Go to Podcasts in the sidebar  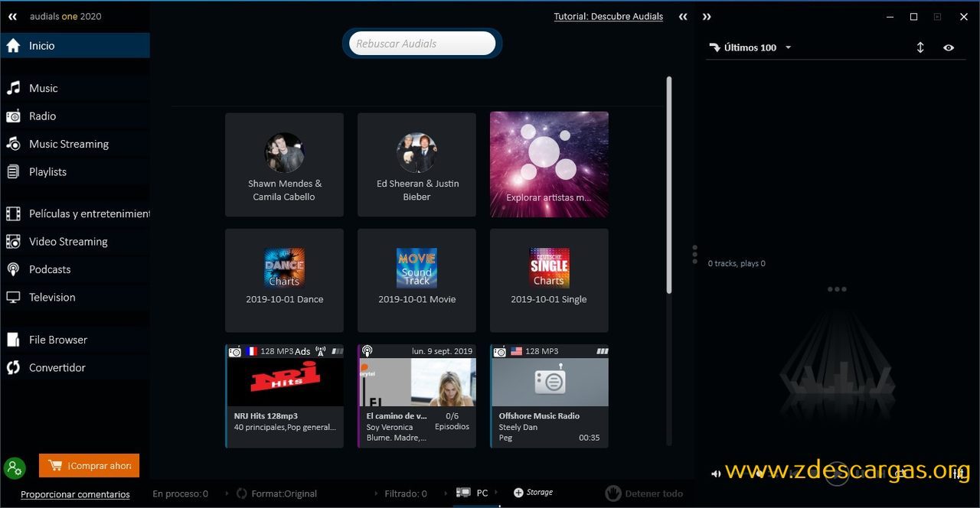coord(75,269)
